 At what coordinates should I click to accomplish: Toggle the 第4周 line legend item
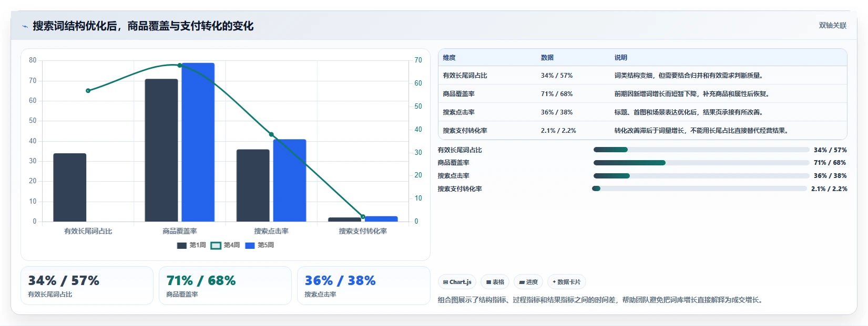point(225,245)
